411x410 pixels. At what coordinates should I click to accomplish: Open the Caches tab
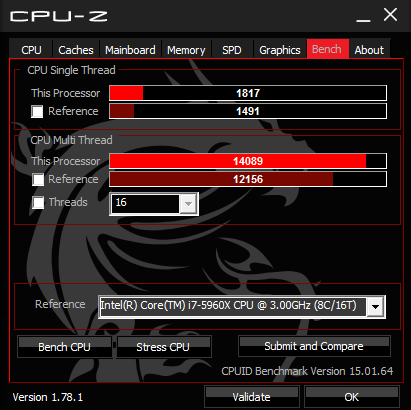coord(76,49)
